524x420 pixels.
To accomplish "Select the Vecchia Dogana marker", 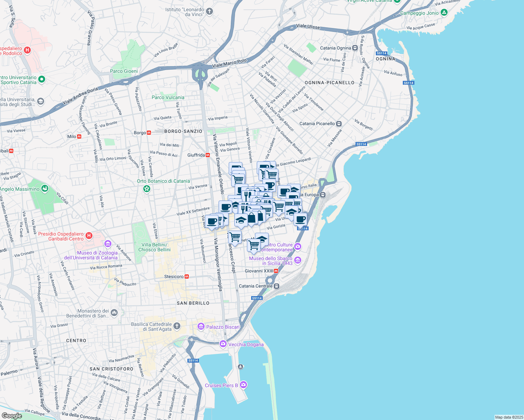I will (223, 344).
